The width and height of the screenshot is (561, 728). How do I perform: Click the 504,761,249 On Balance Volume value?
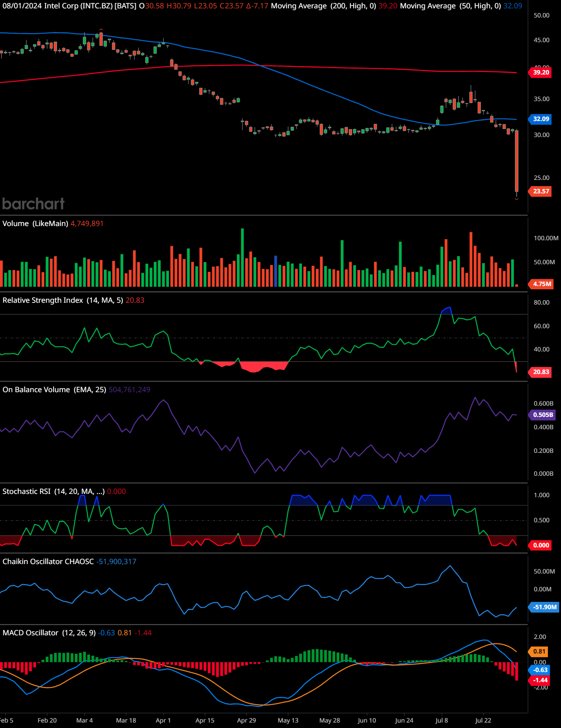pyautogui.click(x=129, y=390)
